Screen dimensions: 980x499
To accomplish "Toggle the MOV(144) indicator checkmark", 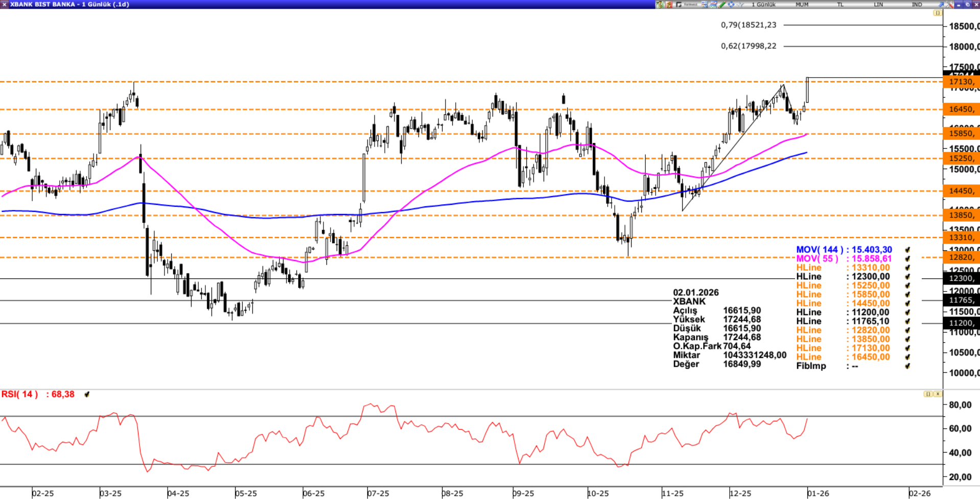I will [907, 250].
